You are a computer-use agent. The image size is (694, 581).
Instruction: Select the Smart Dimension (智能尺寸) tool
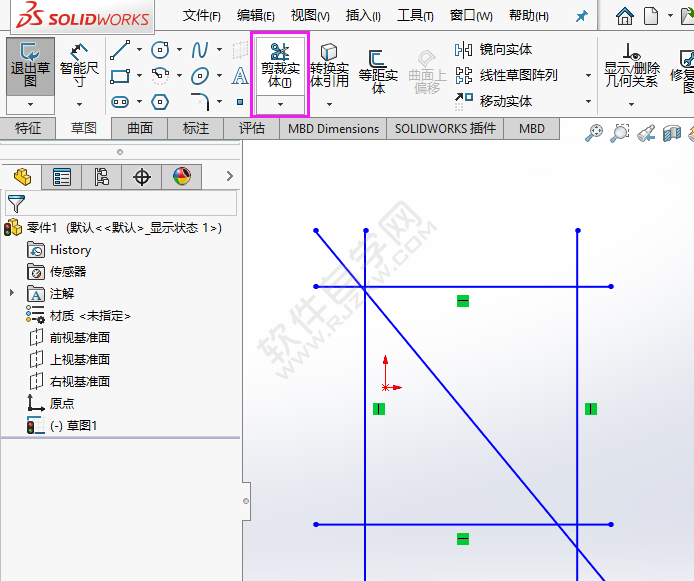coord(79,66)
